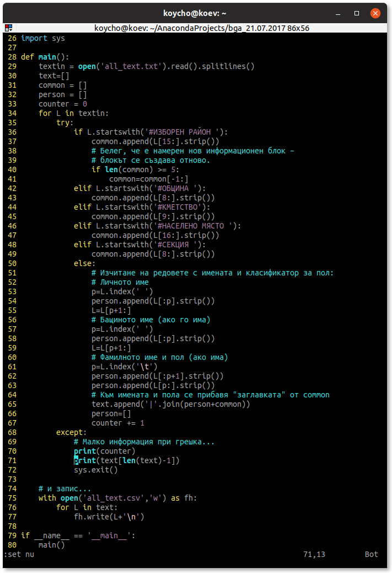
Task: Click 'person = []' on line 32
Action: [x=63, y=94]
